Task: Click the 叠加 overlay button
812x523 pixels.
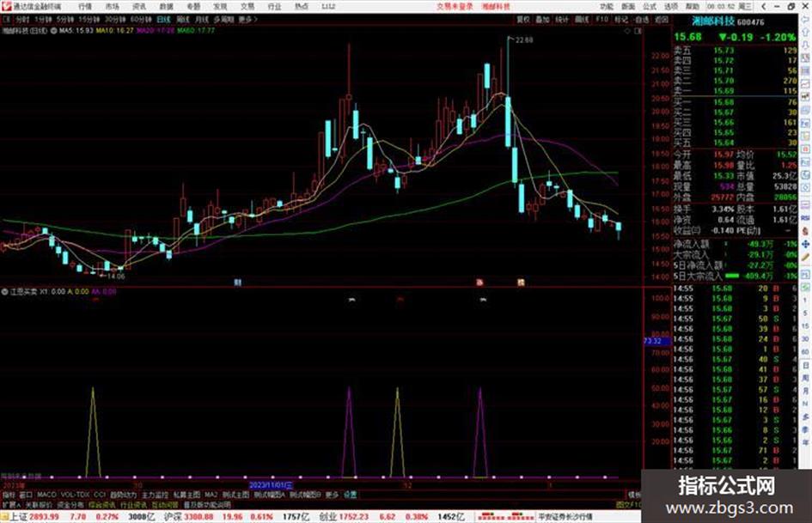Action: click(x=542, y=19)
